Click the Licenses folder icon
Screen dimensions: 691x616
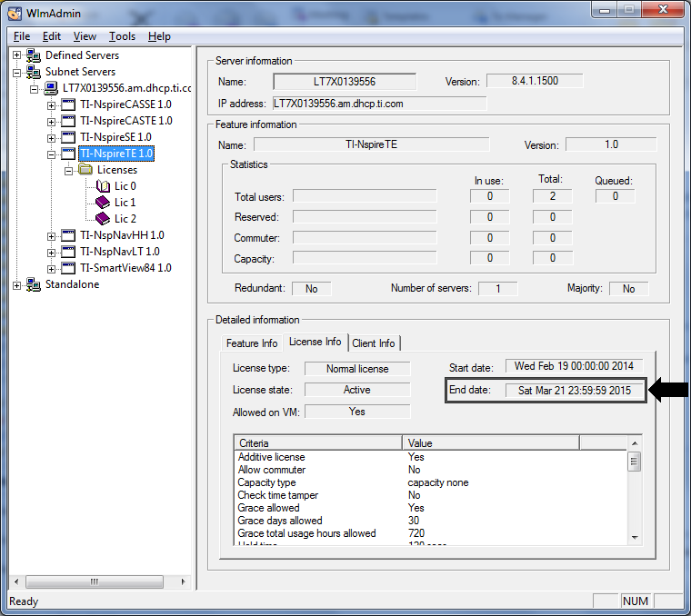pyautogui.click(x=85, y=170)
